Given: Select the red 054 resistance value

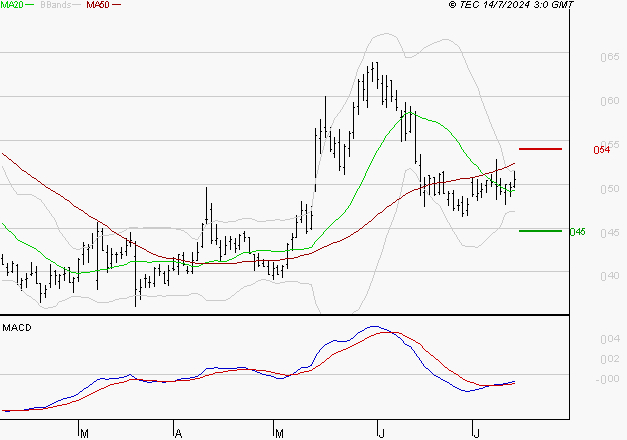Looking at the screenshot, I should tap(602, 150).
